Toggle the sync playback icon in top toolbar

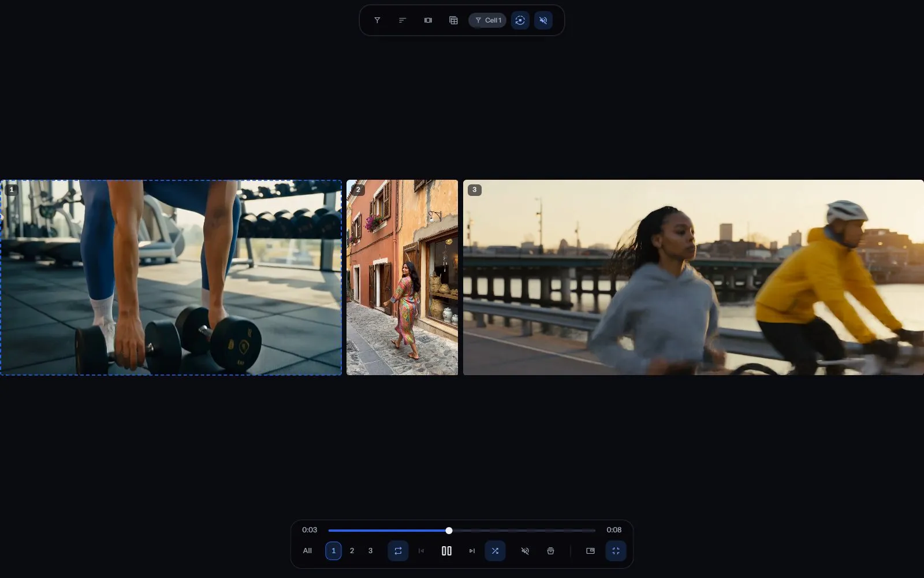(x=520, y=20)
